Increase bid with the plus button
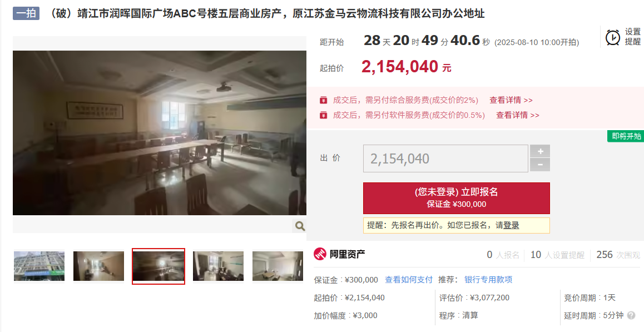The height and width of the screenshot is (332, 644). pos(540,151)
